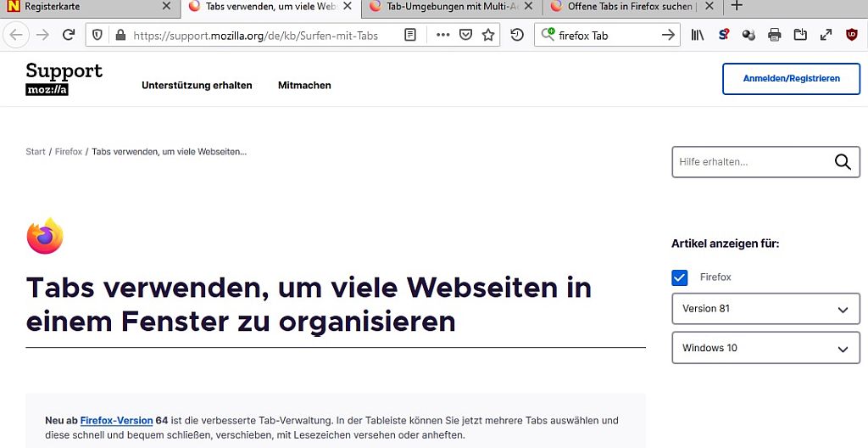This screenshot has width=868, height=448.
Task: Click the tracking protection shield icon
Action: coord(97,35)
